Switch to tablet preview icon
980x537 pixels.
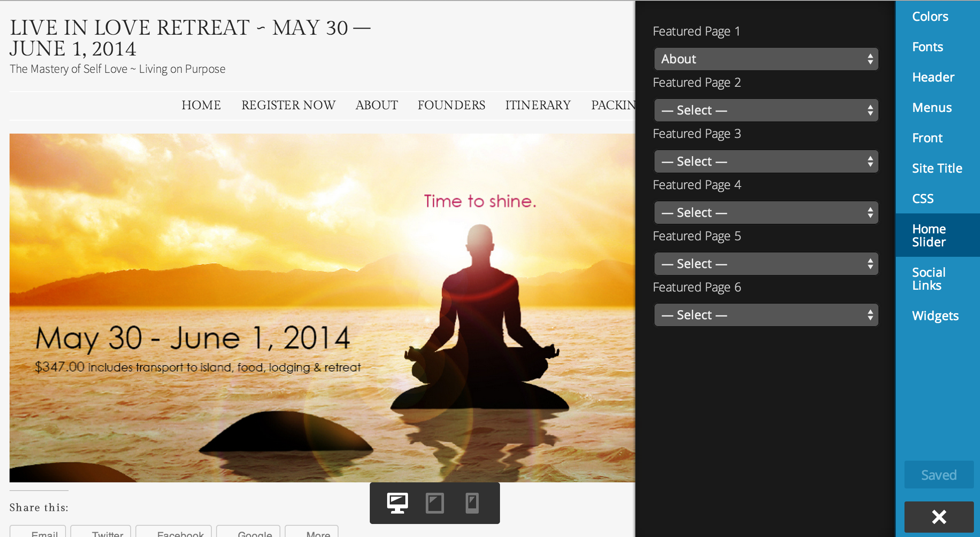[434, 503]
